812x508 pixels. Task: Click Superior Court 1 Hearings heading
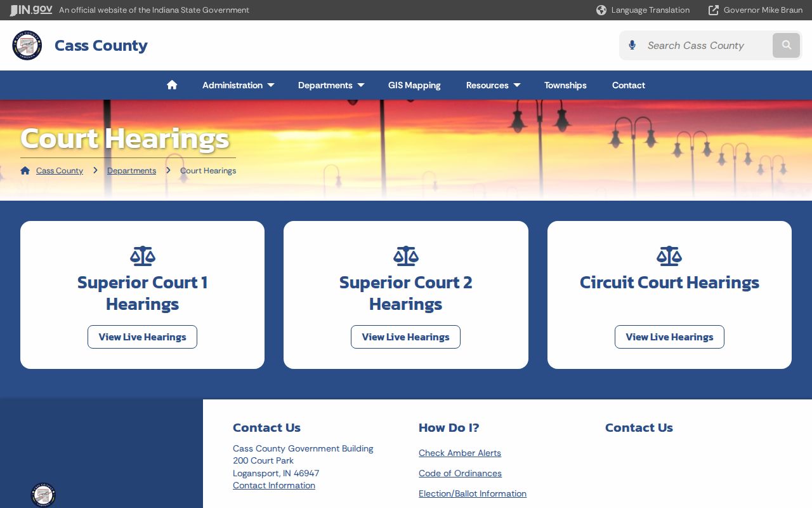[x=143, y=293]
